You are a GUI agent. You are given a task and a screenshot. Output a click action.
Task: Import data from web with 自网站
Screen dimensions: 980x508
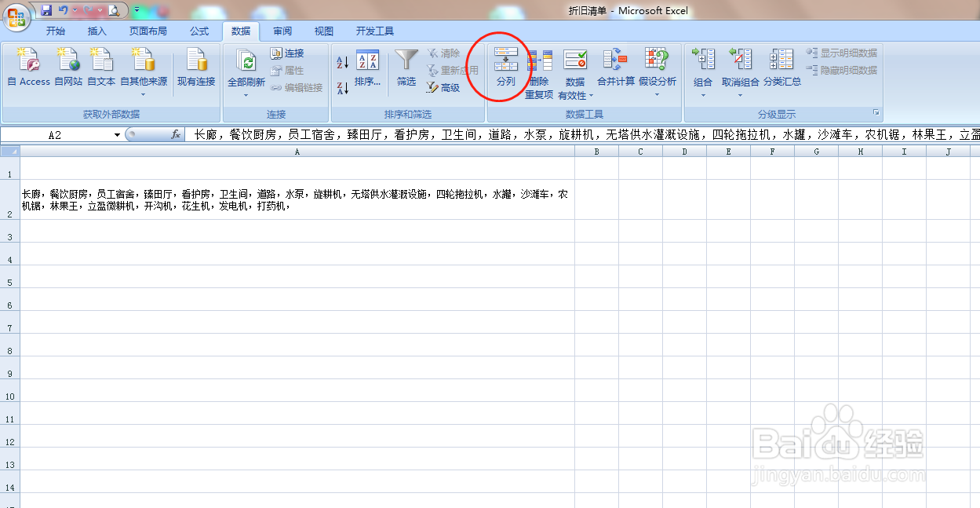(x=68, y=68)
